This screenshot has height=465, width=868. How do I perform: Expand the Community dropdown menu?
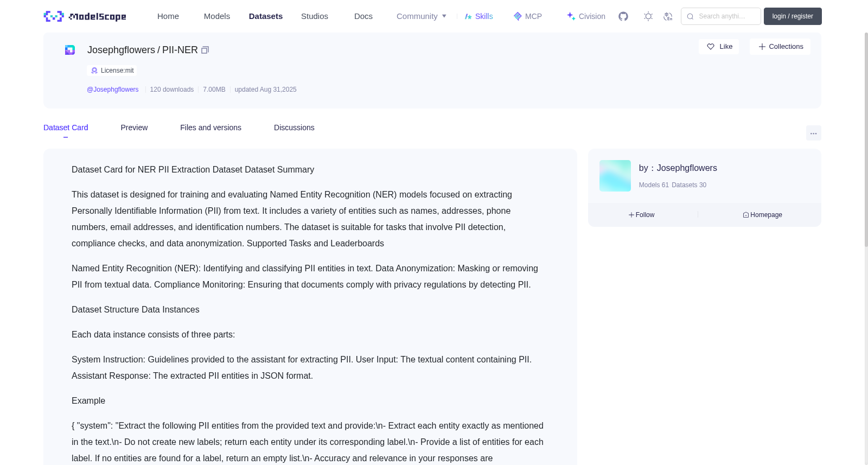click(422, 16)
